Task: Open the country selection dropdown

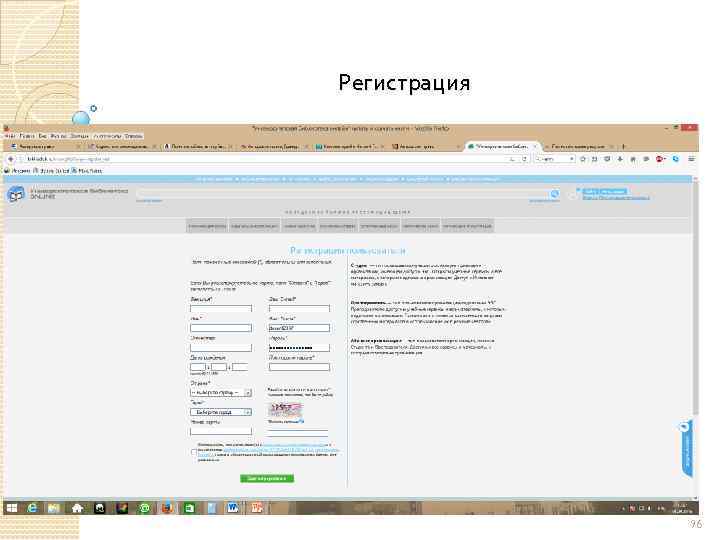Action: click(221, 393)
